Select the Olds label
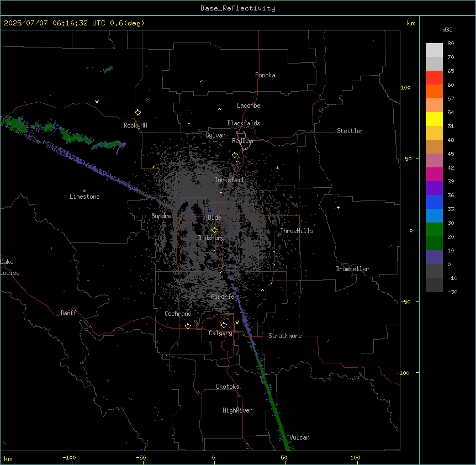 [x=214, y=218]
